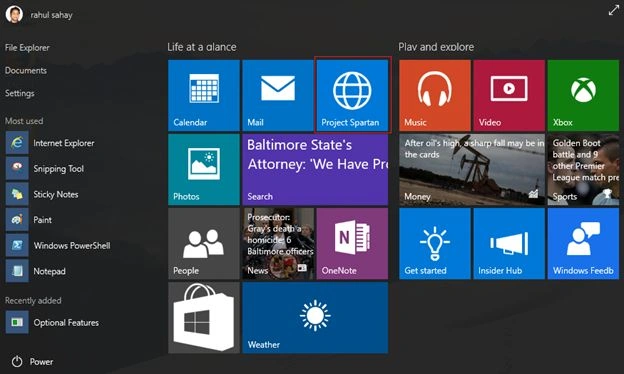Select the Notepad text entry
The image size is (624, 374).
click(49, 271)
